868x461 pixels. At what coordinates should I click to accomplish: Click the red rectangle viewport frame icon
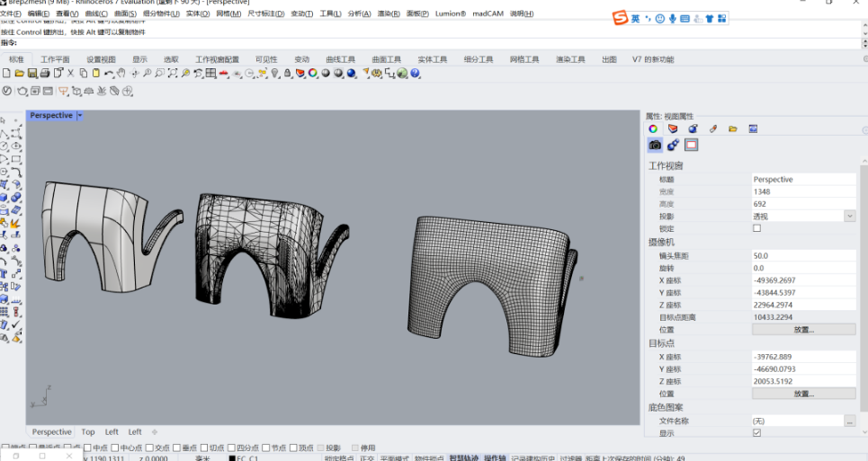coord(692,145)
